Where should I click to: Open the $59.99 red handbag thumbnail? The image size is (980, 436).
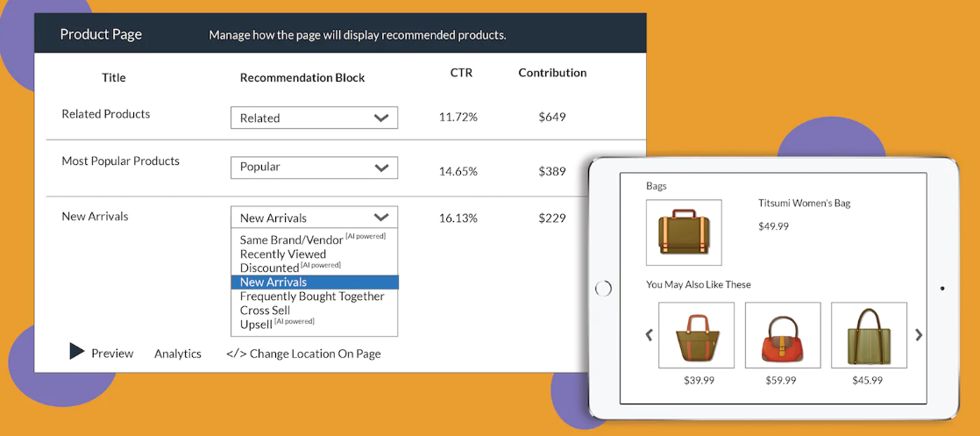783,334
